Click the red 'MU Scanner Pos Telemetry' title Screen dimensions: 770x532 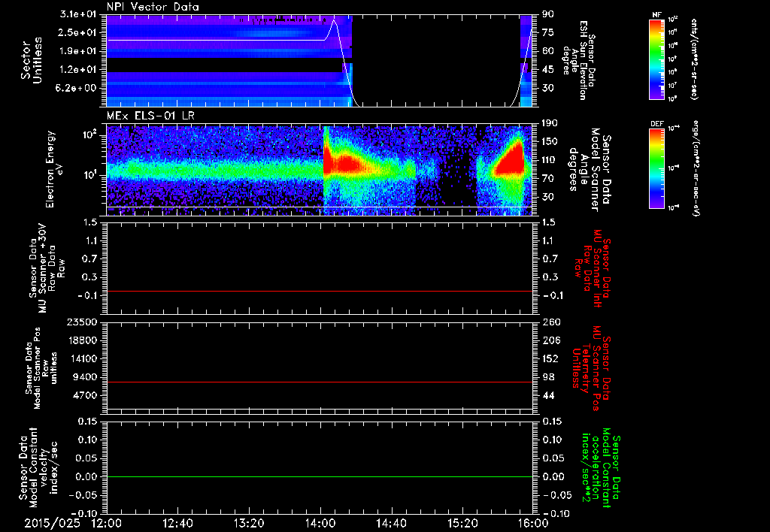[592, 368]
